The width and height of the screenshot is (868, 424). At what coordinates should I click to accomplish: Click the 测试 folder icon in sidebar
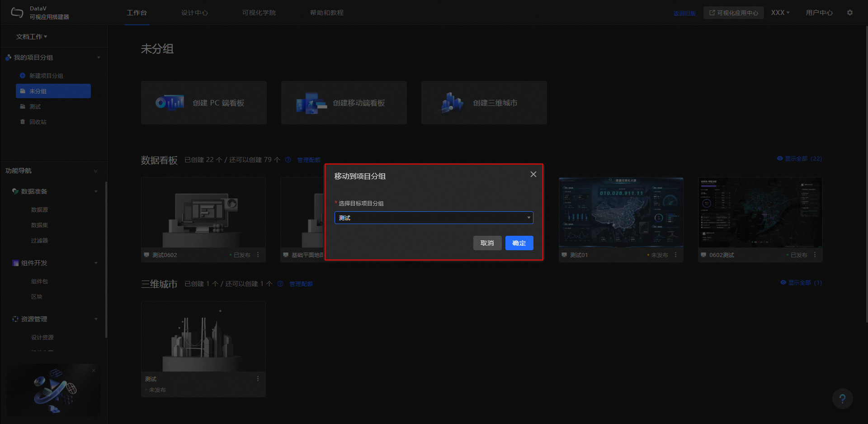[x=23, y=106]
